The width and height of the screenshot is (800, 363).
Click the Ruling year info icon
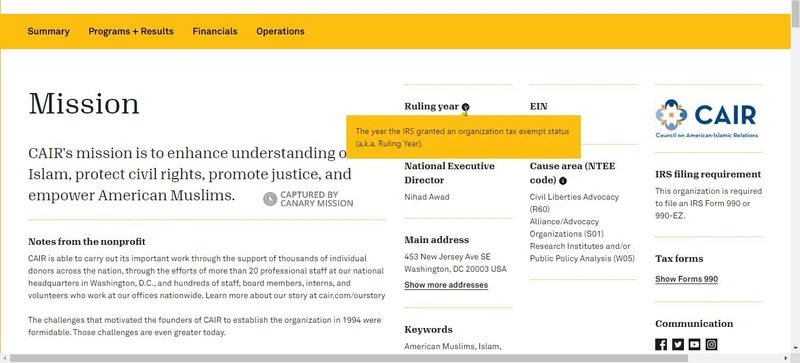pyautogui.click(x=465, y=107)
